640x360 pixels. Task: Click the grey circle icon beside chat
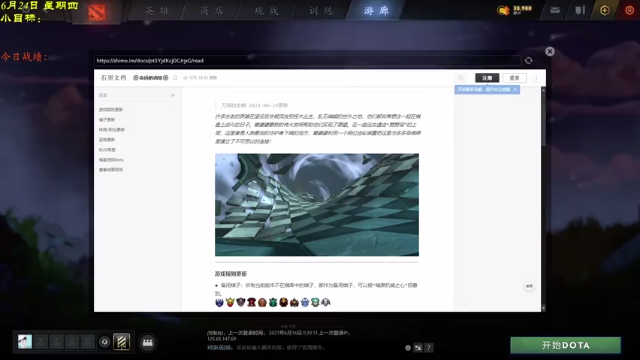click(408, 348)
